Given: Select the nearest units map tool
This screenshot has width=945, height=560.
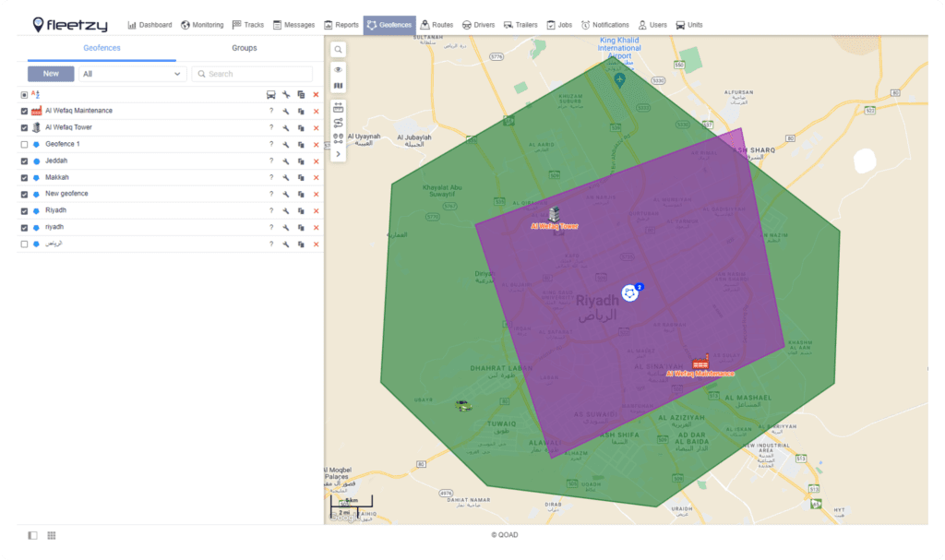Looking at the screenshot, I should (x=338, y=138).
